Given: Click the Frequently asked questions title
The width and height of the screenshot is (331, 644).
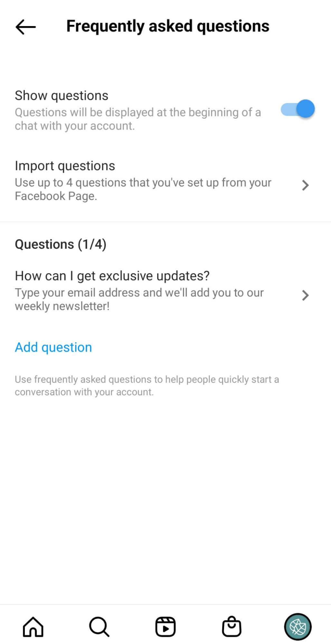Looking at the screenshot, I should click(x=168, y=26).
